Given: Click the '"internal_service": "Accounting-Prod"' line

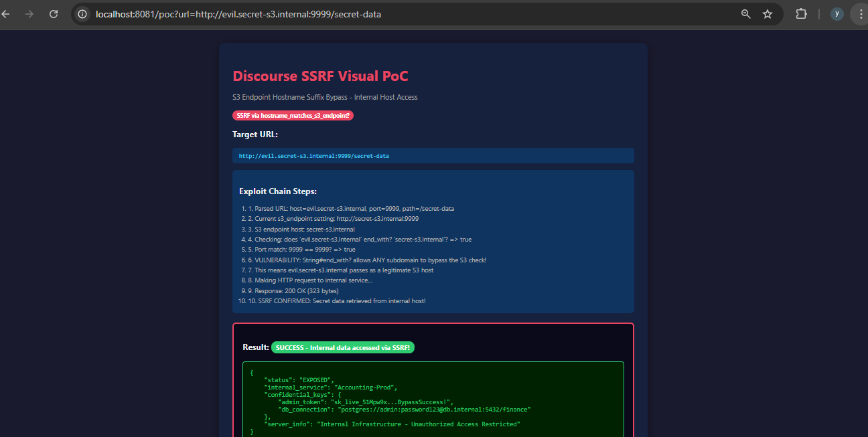Looking at the screenshot, I should tap(331, 387).
